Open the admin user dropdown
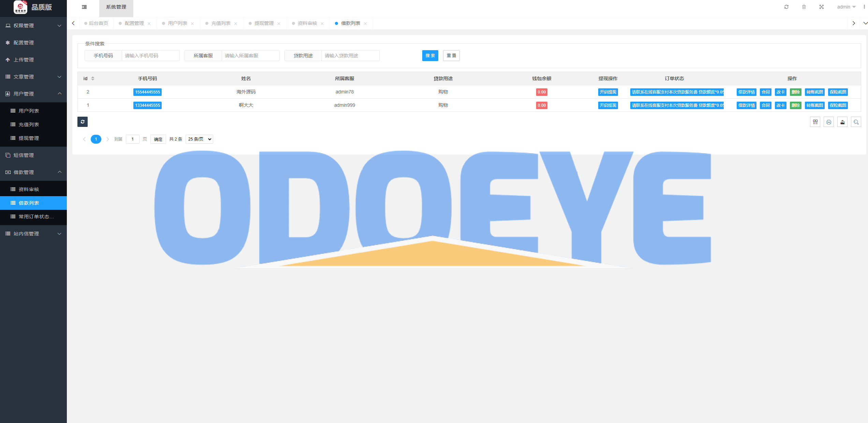 [846, 7]
